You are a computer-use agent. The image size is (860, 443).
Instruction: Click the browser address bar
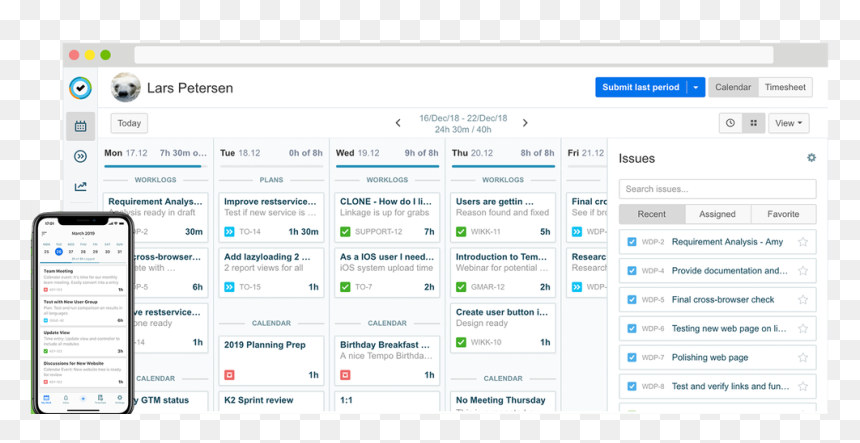coord(454,55)
